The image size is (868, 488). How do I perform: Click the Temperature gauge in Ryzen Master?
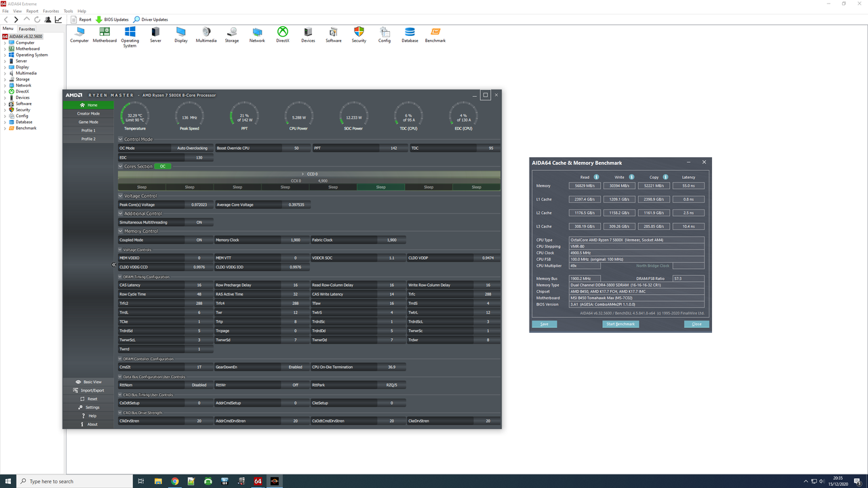click(135, 117)
